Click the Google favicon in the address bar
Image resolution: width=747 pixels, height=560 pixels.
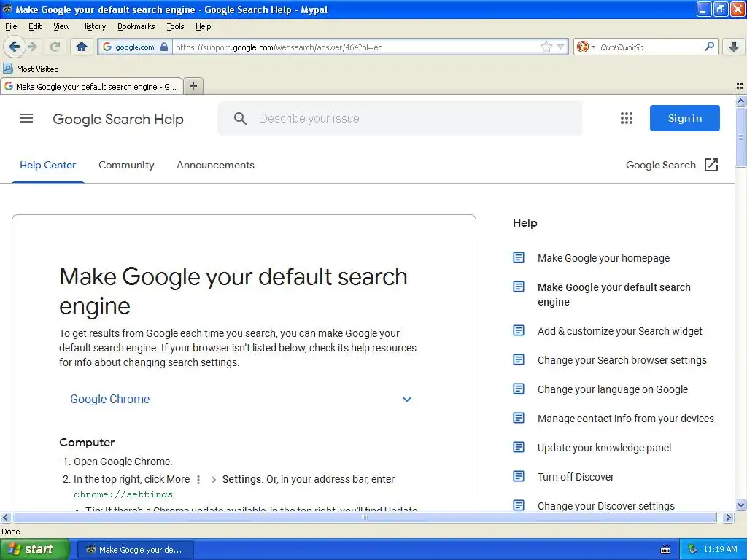[x=107, y=47]
